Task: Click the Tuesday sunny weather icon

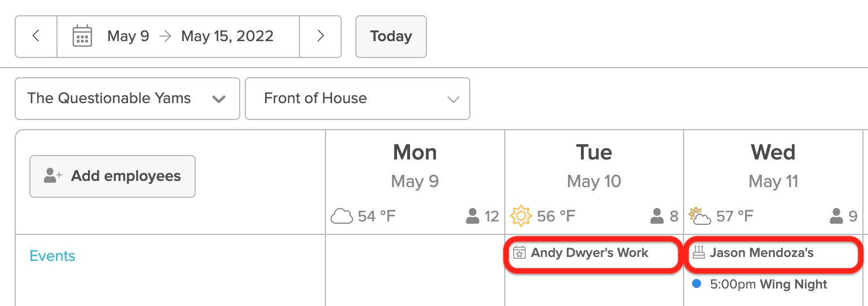Action: click(x=521, y=216)
